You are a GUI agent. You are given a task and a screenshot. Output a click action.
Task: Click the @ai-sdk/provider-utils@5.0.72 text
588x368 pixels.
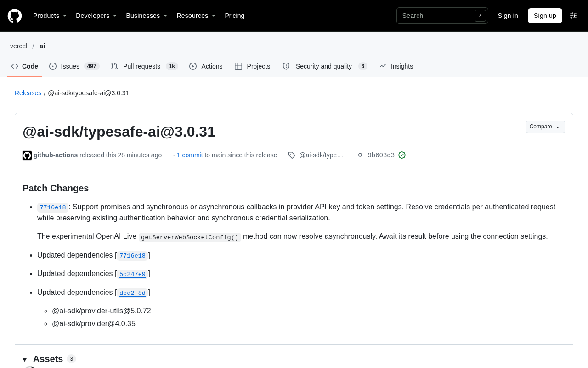102,311
